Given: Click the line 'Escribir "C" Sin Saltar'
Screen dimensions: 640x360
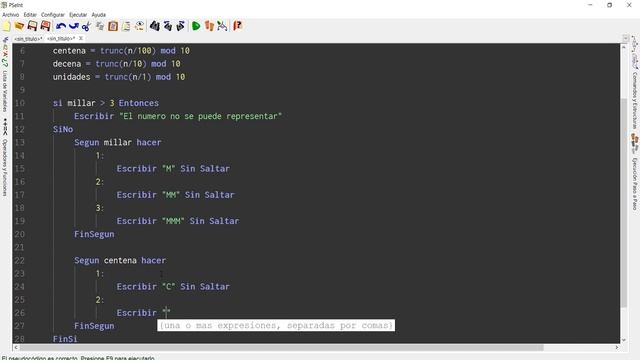Looking at the screenshot, I should coord(173,287).
